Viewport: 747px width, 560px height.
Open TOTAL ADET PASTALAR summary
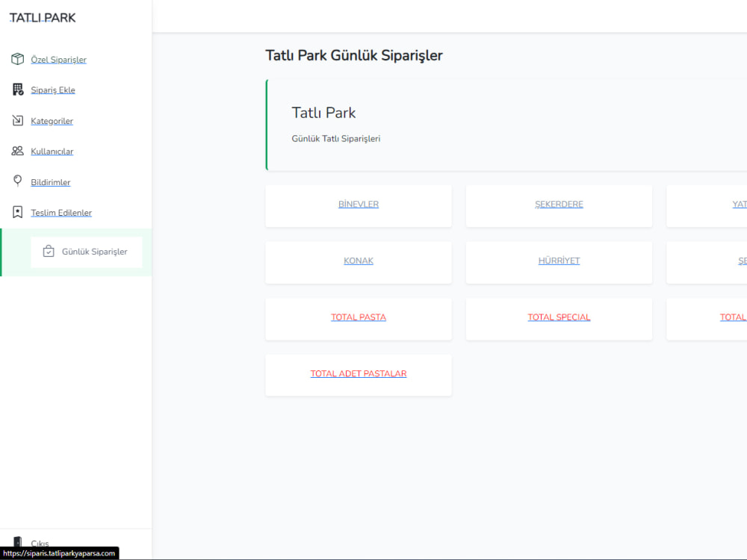point(359,374)
